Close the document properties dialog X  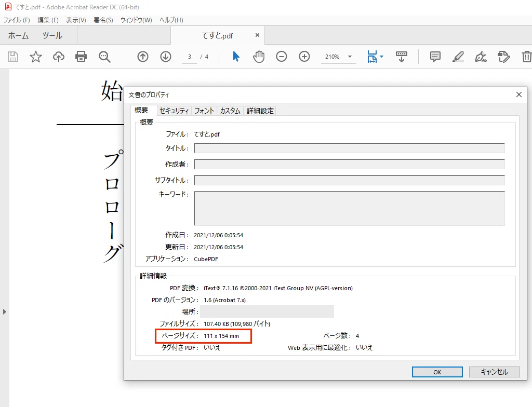[x=519, y=94]
